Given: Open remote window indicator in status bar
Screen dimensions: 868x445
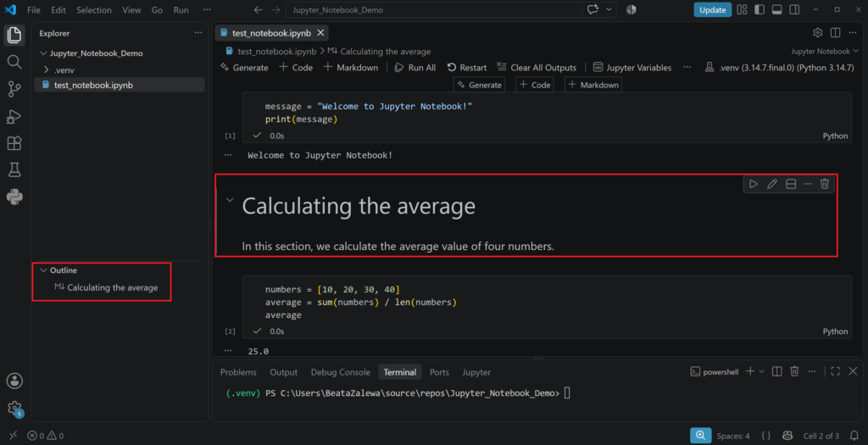Looking at the screenshot, I should point(14,436).
